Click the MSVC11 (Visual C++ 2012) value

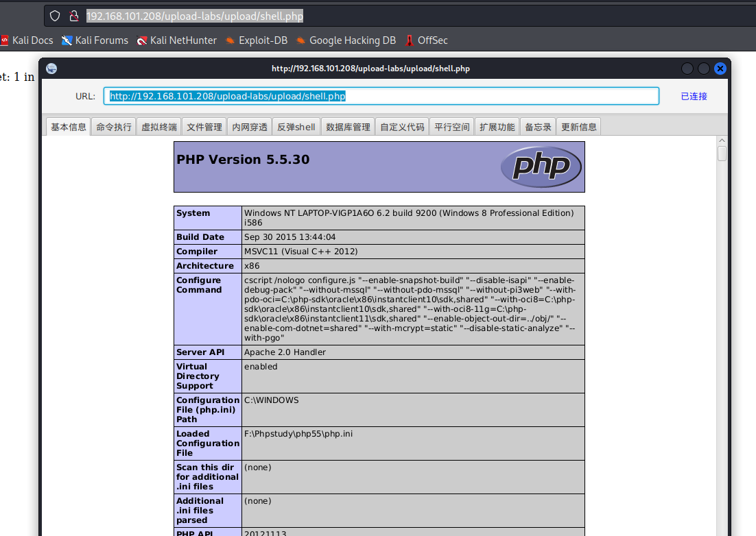301,252
